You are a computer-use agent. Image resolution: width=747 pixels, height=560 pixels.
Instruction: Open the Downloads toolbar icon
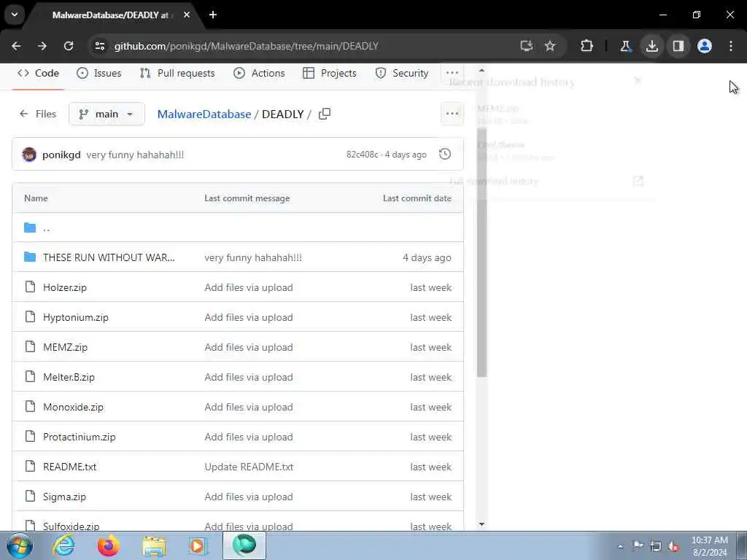pos(652,46)
